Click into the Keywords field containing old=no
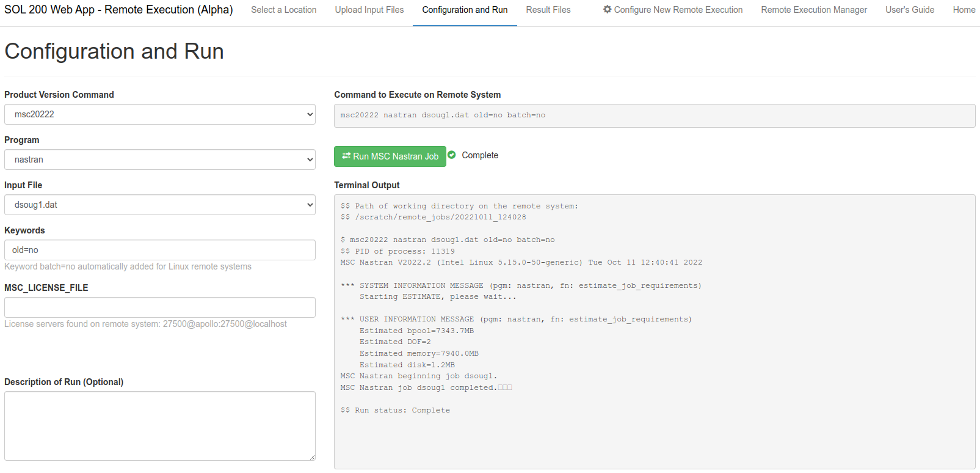Image resolution: width=980 pixels, height=473 pixels. tap(160, 250)
